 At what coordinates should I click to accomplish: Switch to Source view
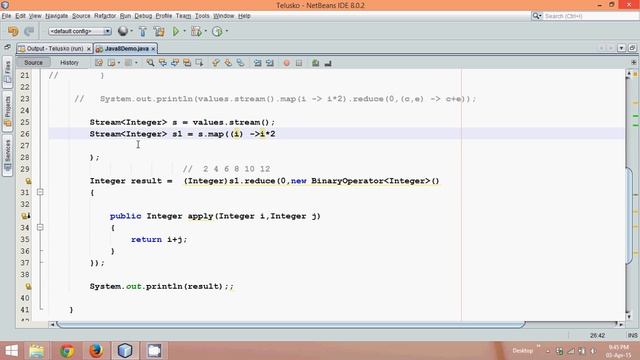(33, 62)
